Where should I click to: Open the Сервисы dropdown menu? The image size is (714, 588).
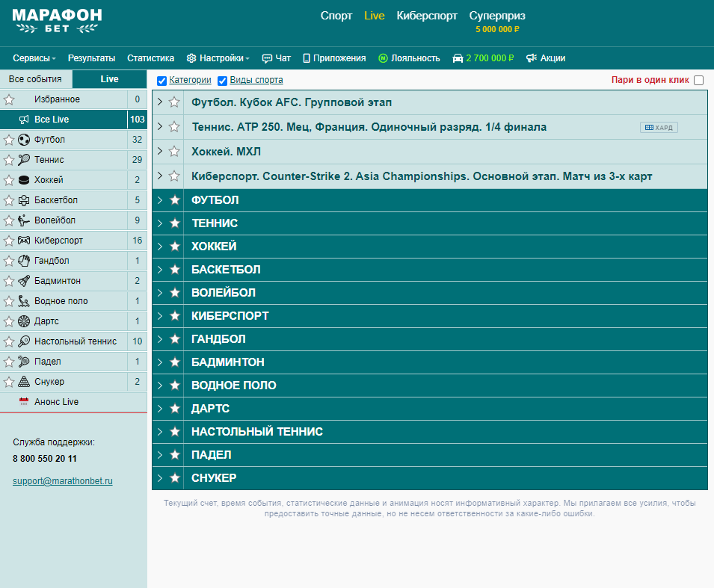34,58
